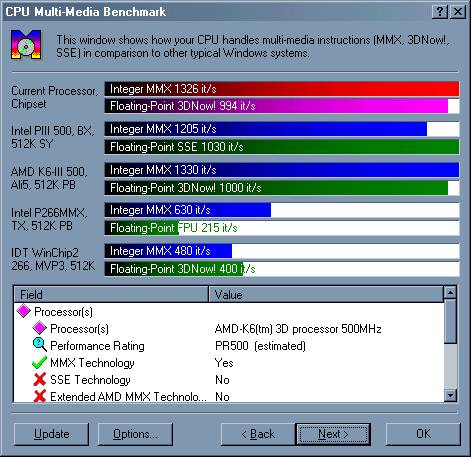
Task: Click the Integer MMX 1330 it/s bar
Action: point(282,170)
